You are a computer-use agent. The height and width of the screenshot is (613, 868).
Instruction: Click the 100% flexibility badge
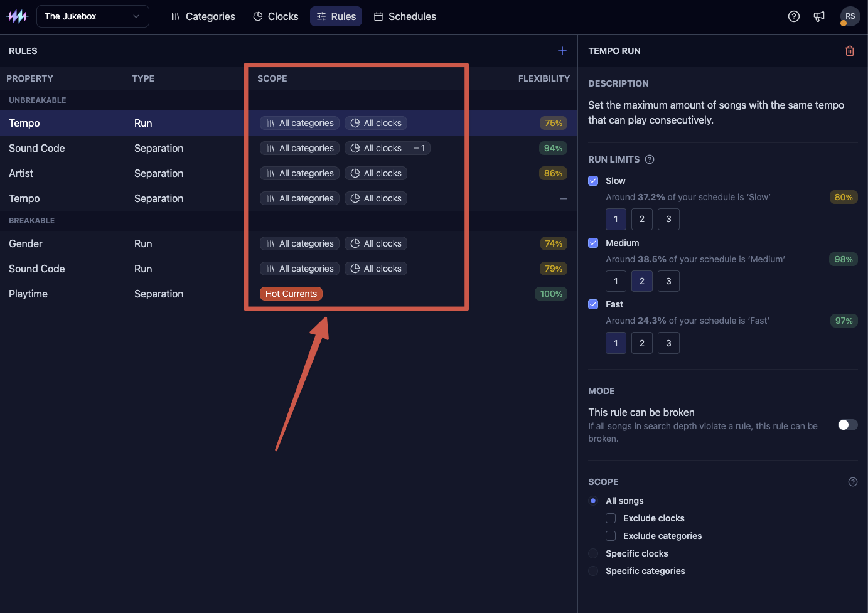pos(551,294)
